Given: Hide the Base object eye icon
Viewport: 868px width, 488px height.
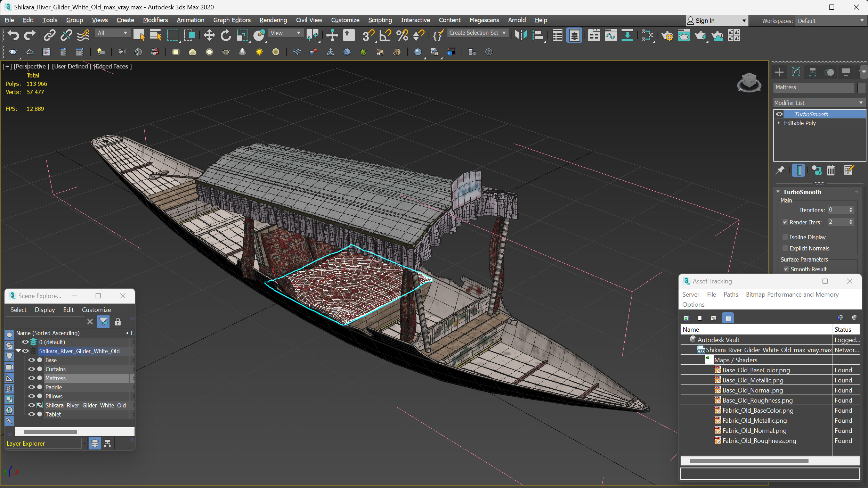Looking at the screenshot, I should 32,360.
